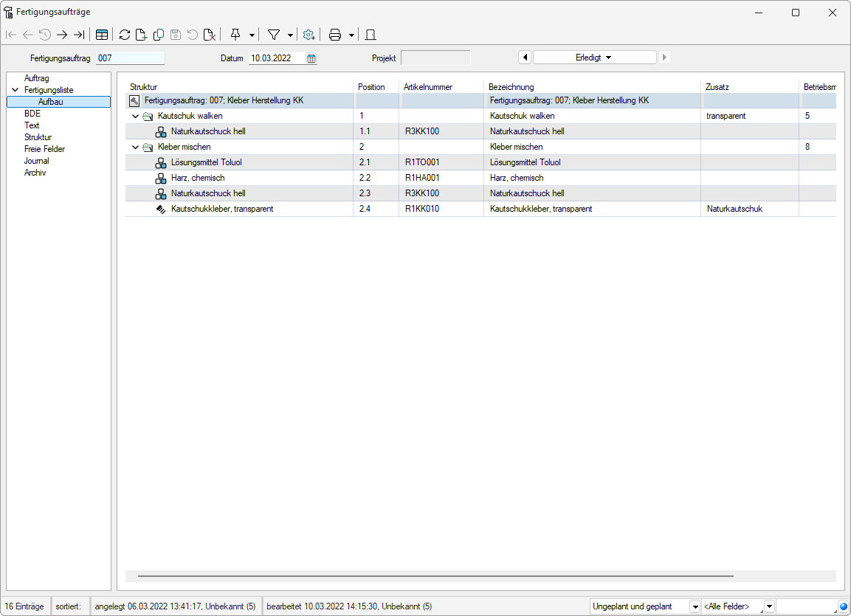Select the R1HA001 article number cell
Screen dimensions: 851x616
tap(441, 178)
